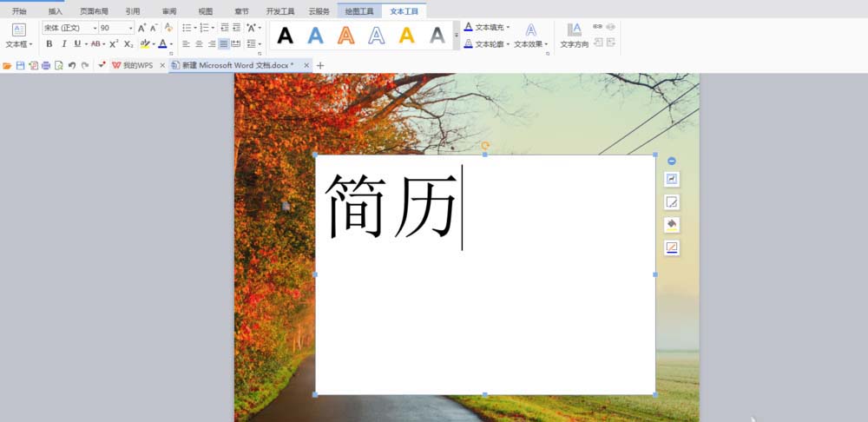The image size is (868, 422).
Task: Switch to the 插入 tab
Action: pyautogui.click(x=56, y=11)
